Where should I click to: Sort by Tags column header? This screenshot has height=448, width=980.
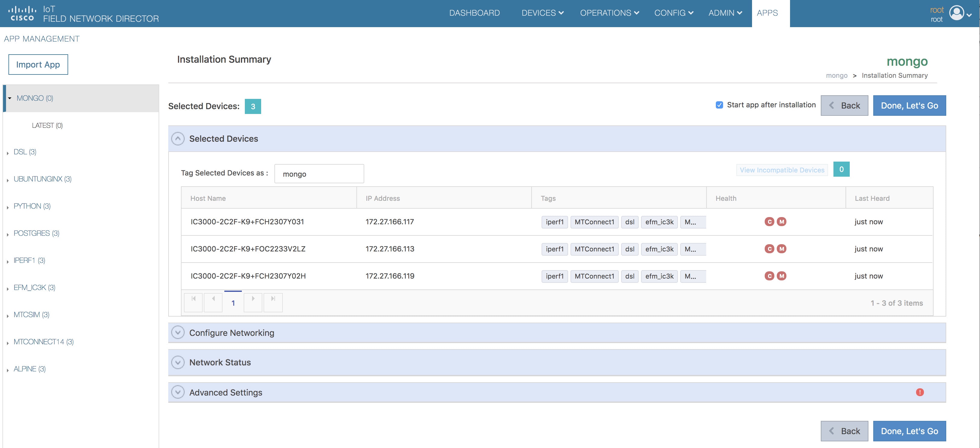pos(619,198)
